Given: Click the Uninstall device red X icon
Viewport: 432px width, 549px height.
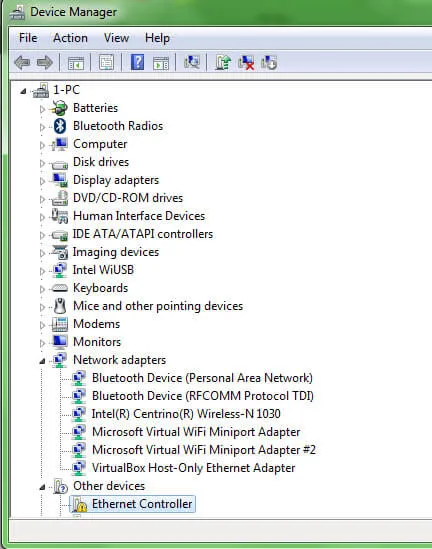Looking at the screenshot, I should coord(246,63).
